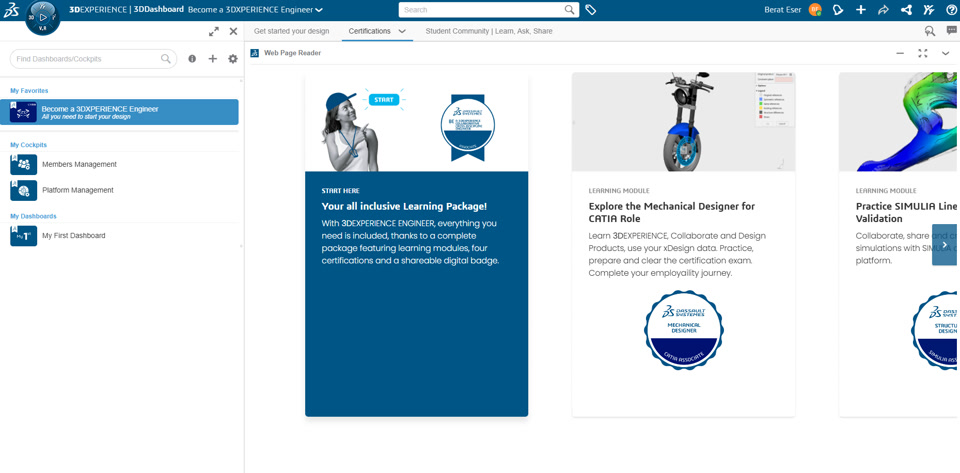Screen dimensions: 960x473
Task: Click the Share arrow icon
Action: 883,10
